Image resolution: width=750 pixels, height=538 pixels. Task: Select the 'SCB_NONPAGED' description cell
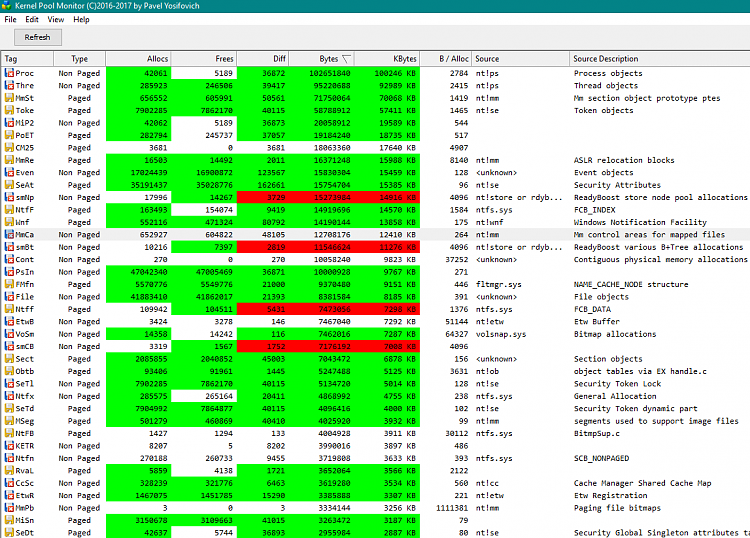(601, 458)
